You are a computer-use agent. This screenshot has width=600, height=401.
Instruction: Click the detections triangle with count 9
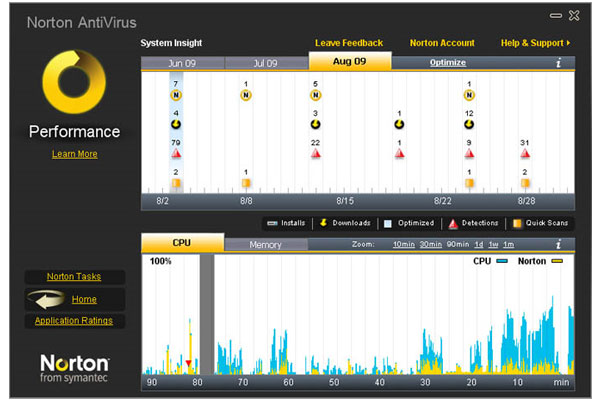(469, 154)
